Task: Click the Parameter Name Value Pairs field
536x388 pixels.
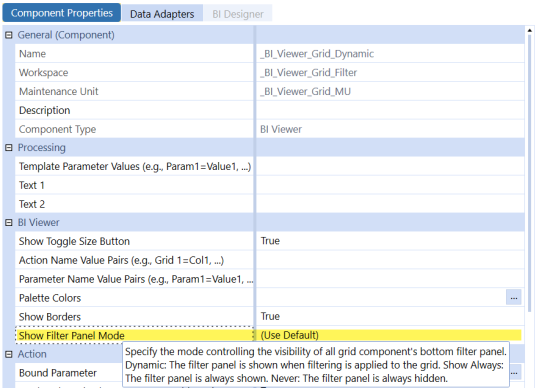Action: 390,279
